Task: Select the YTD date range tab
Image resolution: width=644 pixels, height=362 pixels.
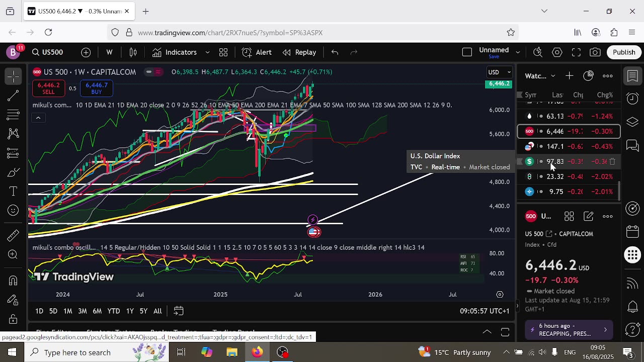Action: (114, 311)
